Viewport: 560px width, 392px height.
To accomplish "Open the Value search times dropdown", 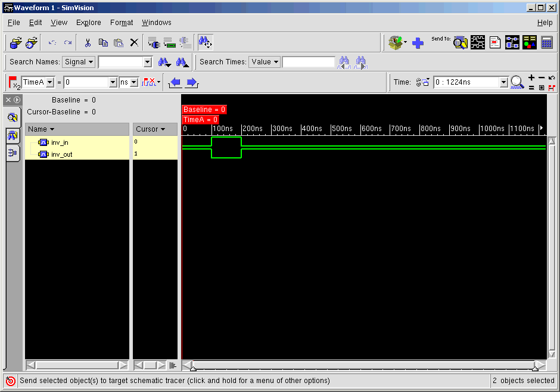I will (265, 62).
